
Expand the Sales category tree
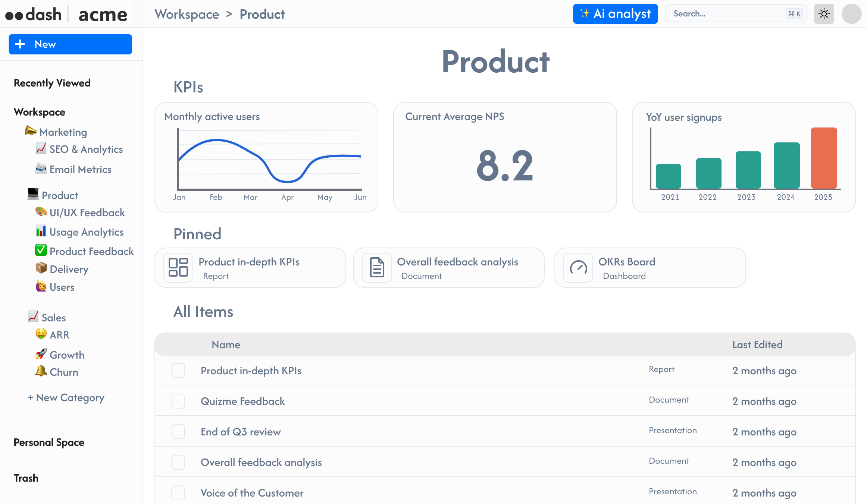click(53, 318)
